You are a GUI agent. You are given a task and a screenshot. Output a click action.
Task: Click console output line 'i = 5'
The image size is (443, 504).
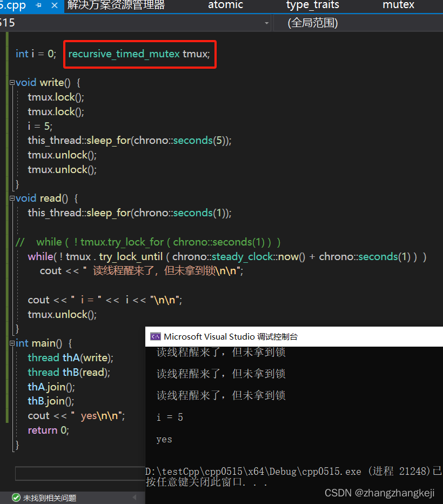170,417
